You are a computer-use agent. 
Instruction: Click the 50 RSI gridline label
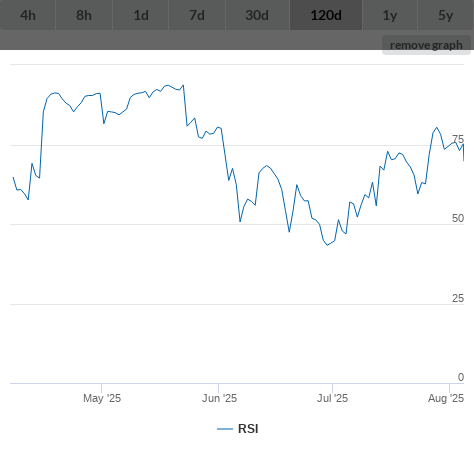pyautogui.click(x=458, y=218)
